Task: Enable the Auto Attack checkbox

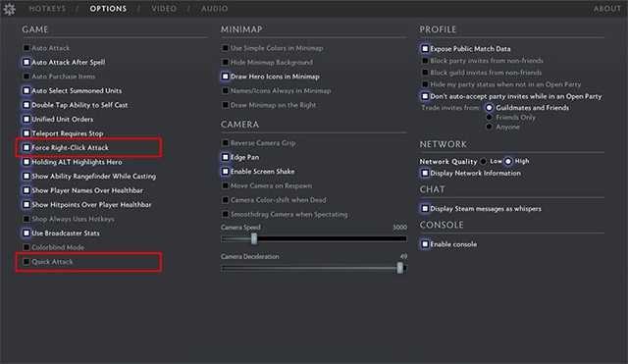Action: click(26, 48)
